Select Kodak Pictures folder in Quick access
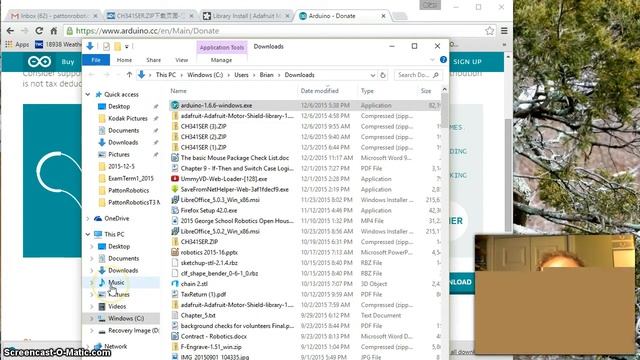Image resolution: width=640 pixels, height=360 pixels. pos(127,118)
